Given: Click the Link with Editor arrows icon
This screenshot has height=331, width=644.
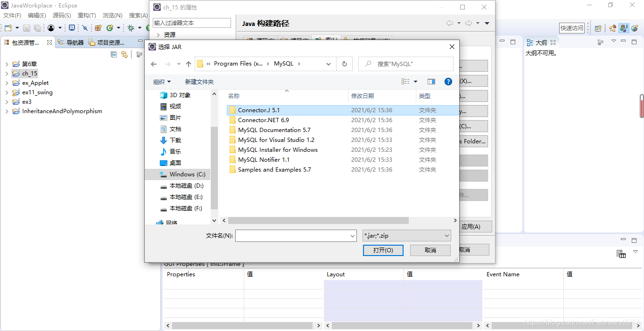Looking at the screenshot, I should pos(124,54).
